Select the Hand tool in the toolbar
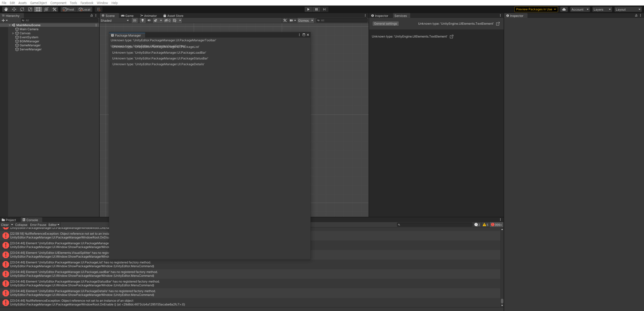This screenshot has height=311, width=644. coord(6,9)
